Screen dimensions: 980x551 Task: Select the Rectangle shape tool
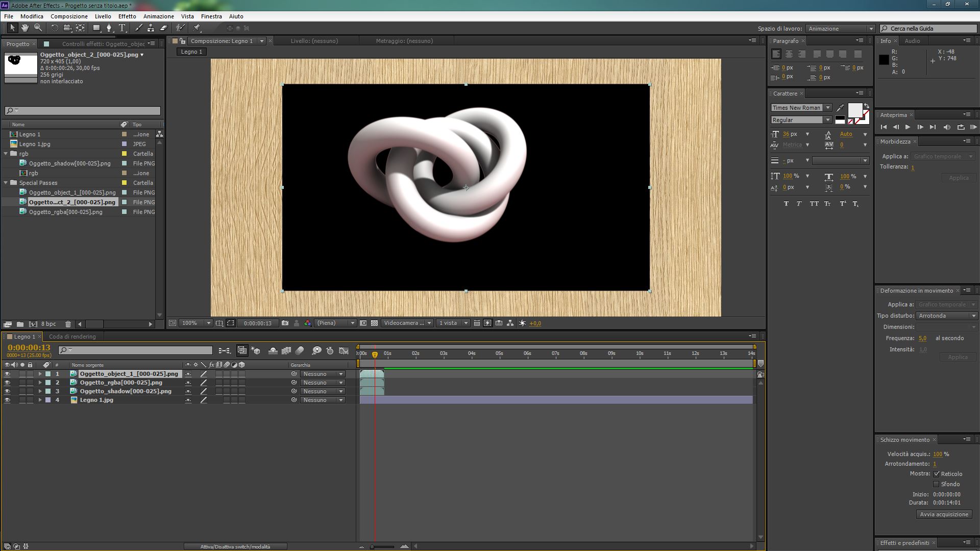click(x=96, y=28)
